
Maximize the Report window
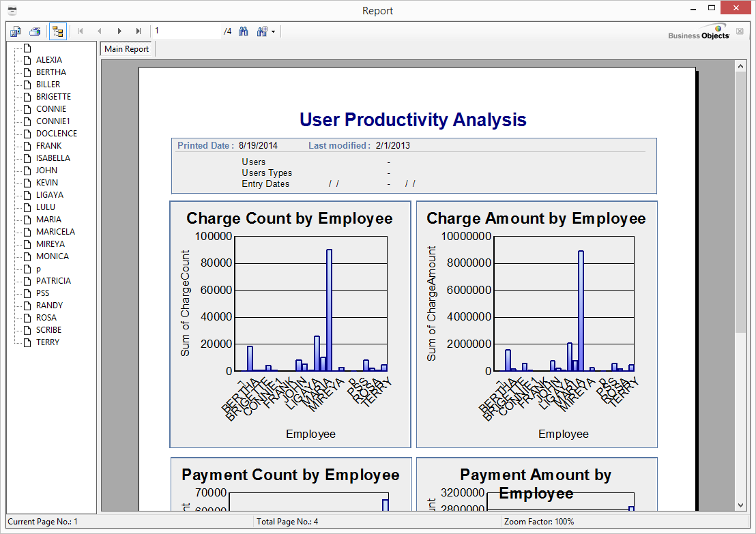pyautogui.click(x=712, y=8)
